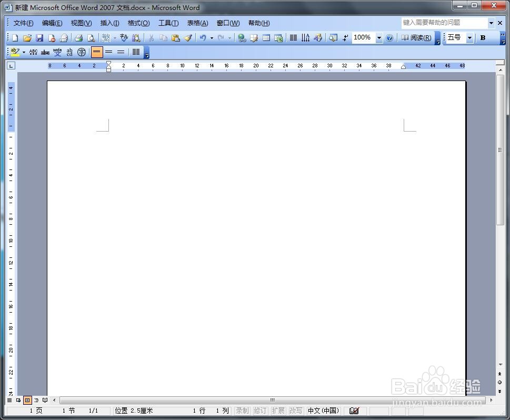This screenshot has height=420, width=510.
Task: Toggle 1.5 line spacing
Action: [x=108, y=52]
